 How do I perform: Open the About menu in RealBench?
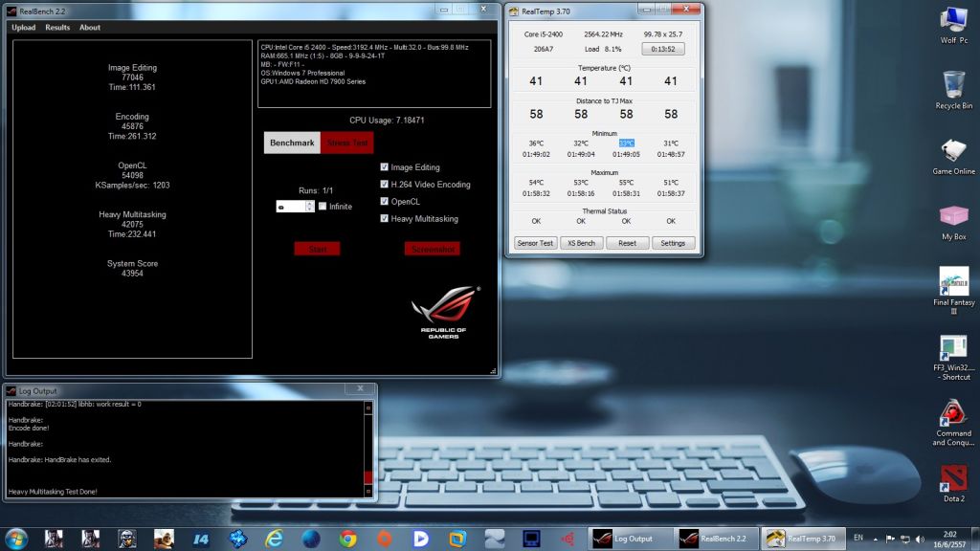point(89,28)
